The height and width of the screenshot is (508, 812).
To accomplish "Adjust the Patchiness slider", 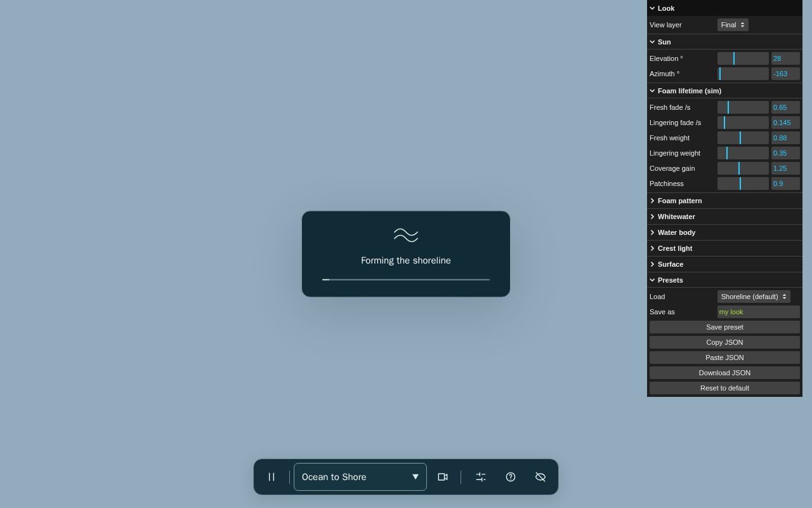I will point(743,184).
